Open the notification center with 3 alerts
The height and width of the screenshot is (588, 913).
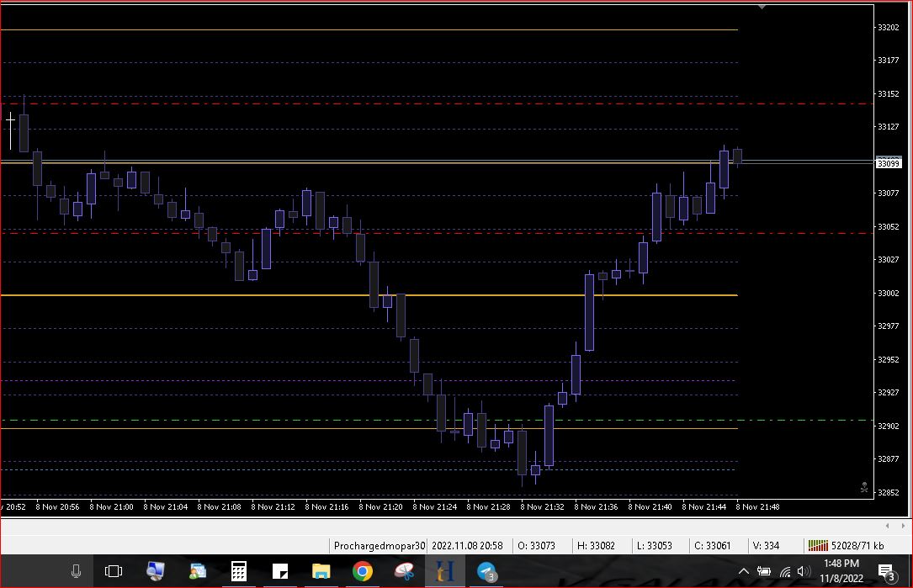886,572
